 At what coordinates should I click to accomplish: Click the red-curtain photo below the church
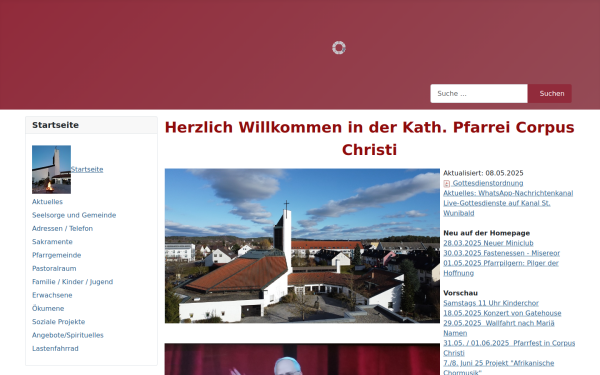click(x=302, y=359)
